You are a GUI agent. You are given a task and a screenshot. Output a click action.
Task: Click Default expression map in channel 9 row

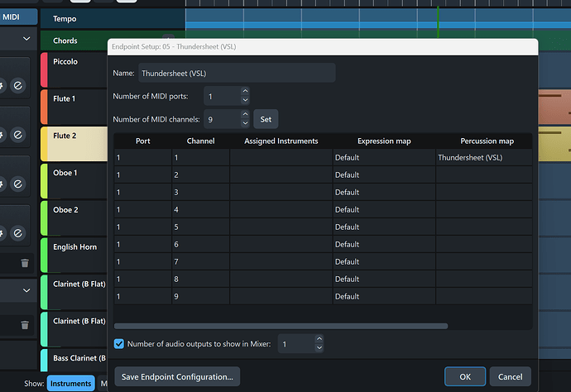[x=384, y=296]
